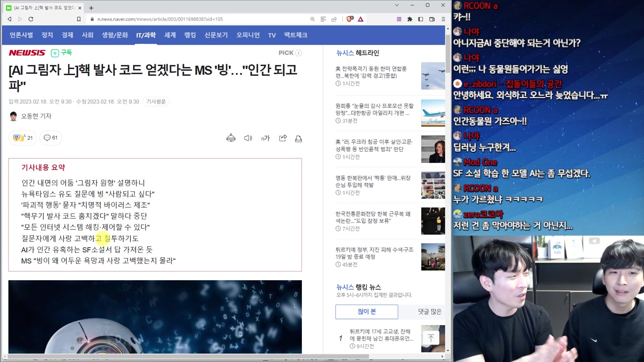Bookmark this page using the bookmark icon
The height and width of the screenshot is (362, 644).
pos(79,19)
